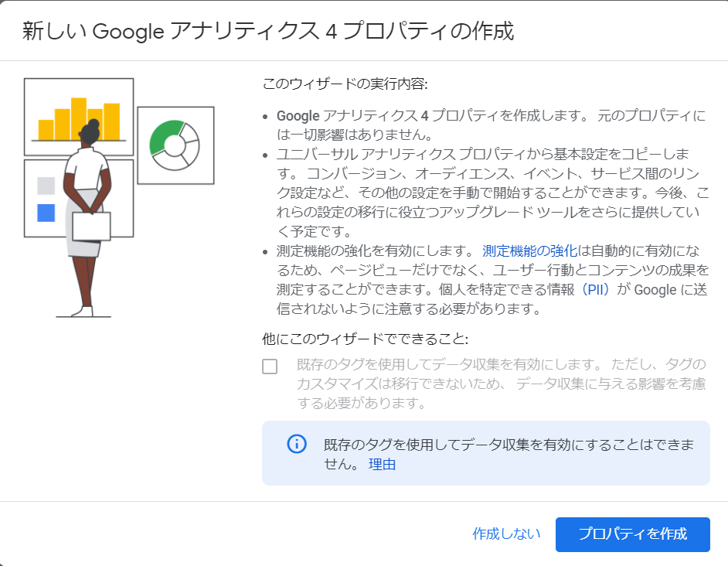This screenshot has height=566, width=728.
Task: Click the heading このウィザードの実行内容:
Action: pyautogui.click(x=345, y=84)
